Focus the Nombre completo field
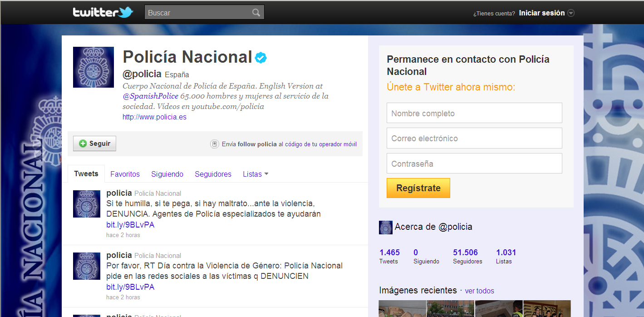The image size is (644, 317). tap(474, 113)
